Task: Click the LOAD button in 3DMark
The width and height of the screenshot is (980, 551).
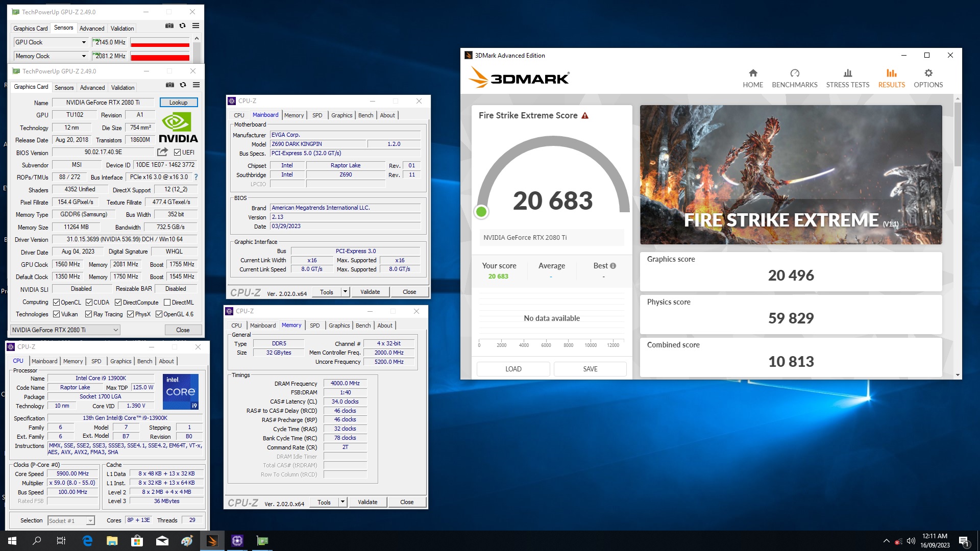Action: click(513, 369)
